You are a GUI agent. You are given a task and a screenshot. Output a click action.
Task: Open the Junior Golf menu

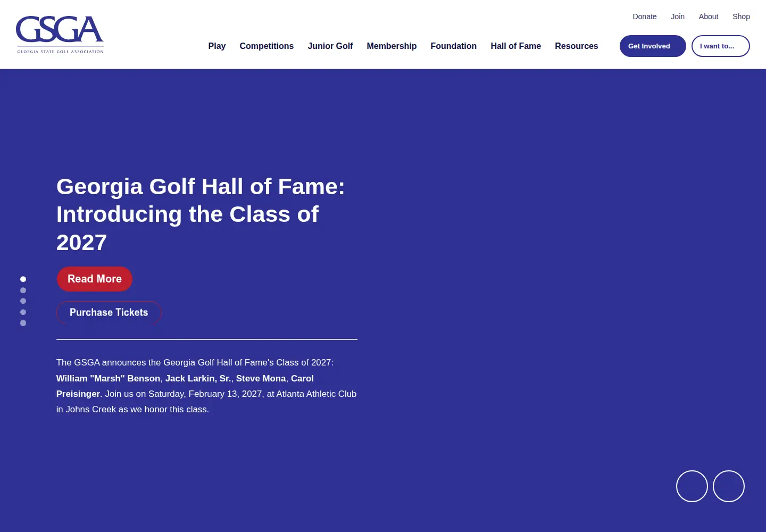pos(330,46)
